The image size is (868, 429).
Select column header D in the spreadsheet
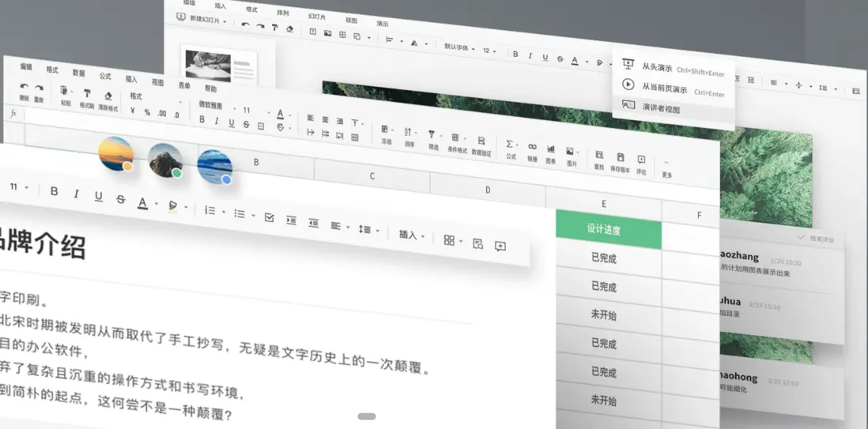(x=488, y=190)
